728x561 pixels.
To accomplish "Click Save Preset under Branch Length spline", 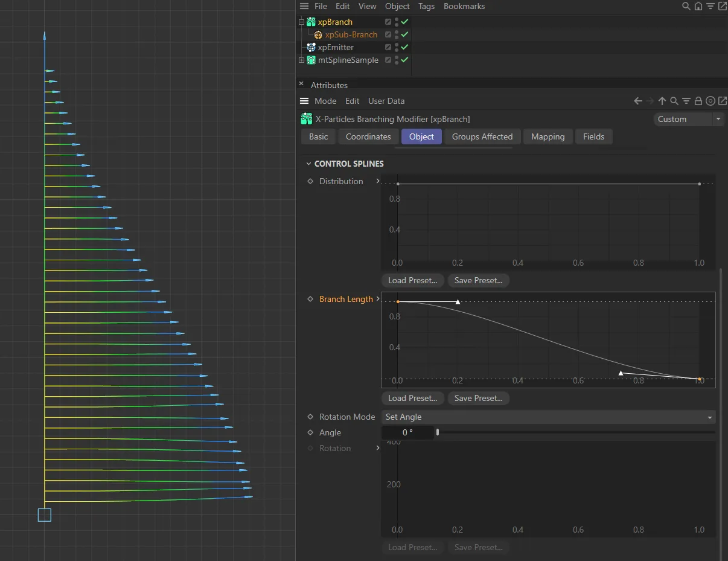I will (x=478, y=398).
